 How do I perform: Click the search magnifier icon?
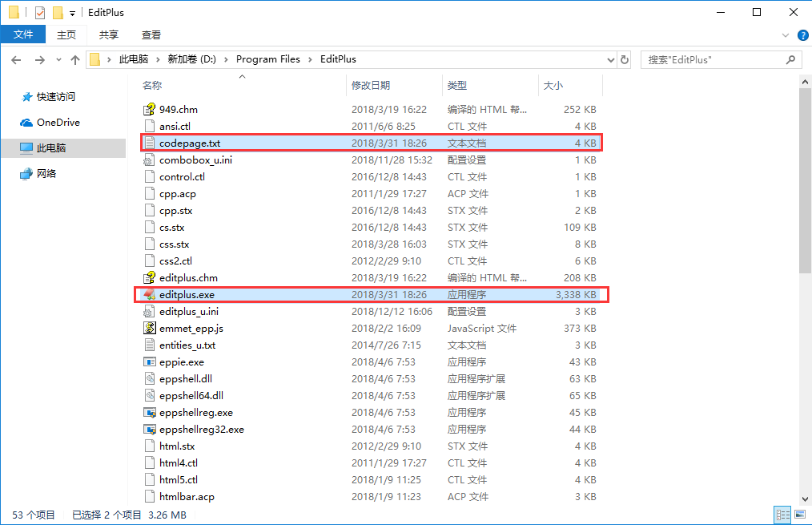click(790, 59)
